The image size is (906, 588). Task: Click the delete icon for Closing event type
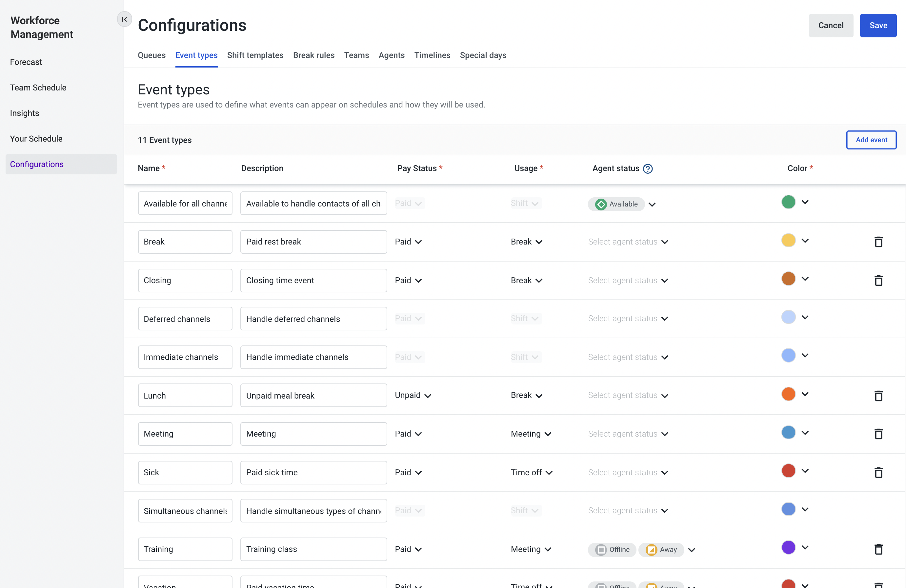tap(879, 280)
